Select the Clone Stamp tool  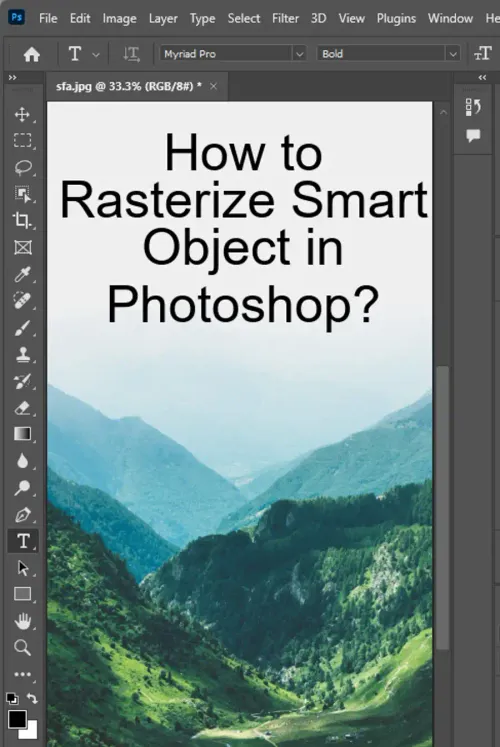click(x=23, y=354)
